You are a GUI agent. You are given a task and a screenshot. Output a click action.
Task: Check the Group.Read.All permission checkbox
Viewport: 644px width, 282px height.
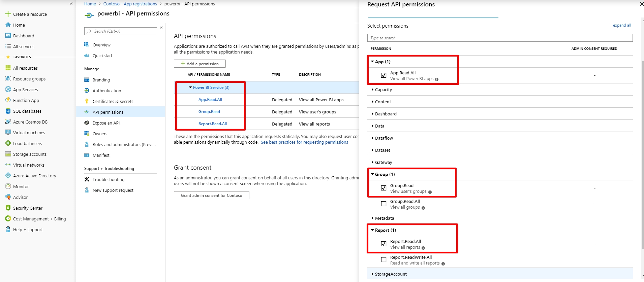pos(384,204)
